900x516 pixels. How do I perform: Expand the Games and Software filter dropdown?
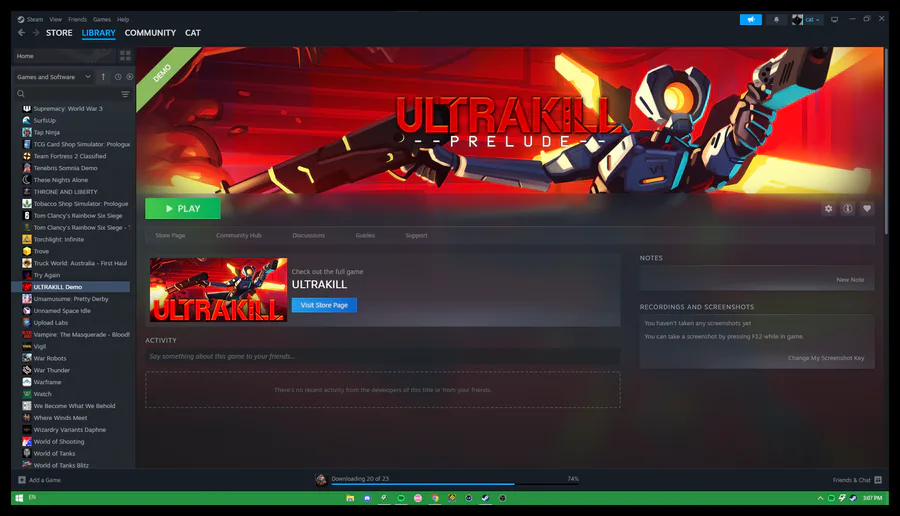(53, 76)
